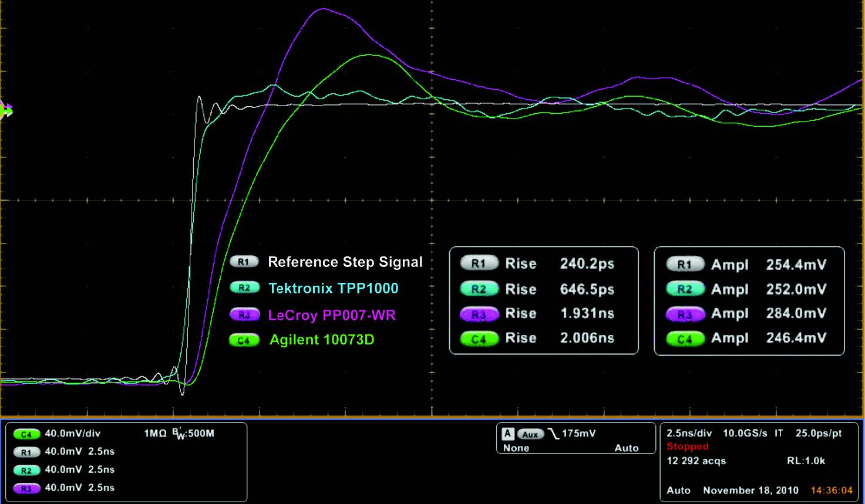Open the None holdoff menu
The image size is (865, 504).
click(x=517, y=448)
